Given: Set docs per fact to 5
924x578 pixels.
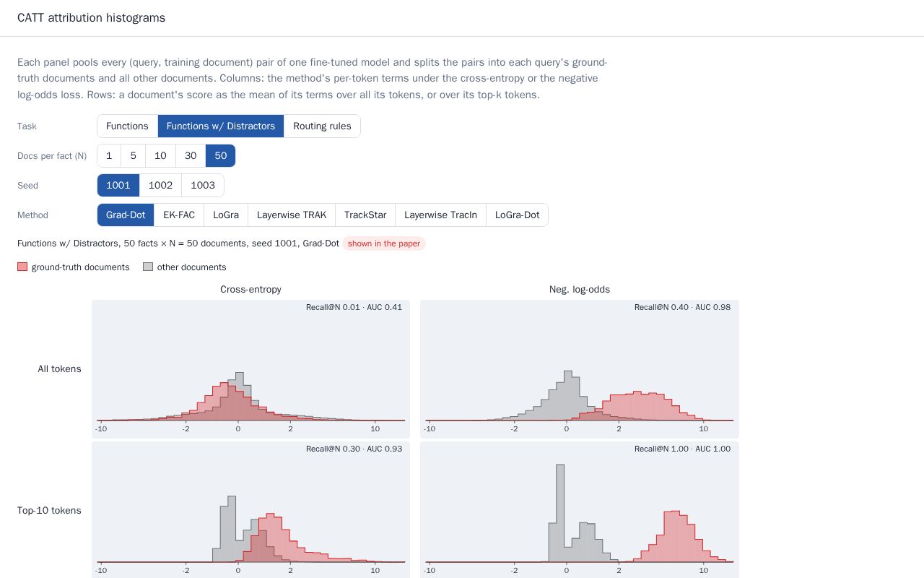Looking at the screenshot, I should pyautogui.click(x=133, y=155).
